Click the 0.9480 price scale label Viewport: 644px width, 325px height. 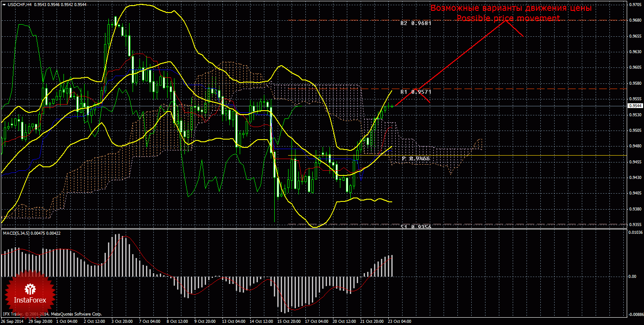(635, 146)
